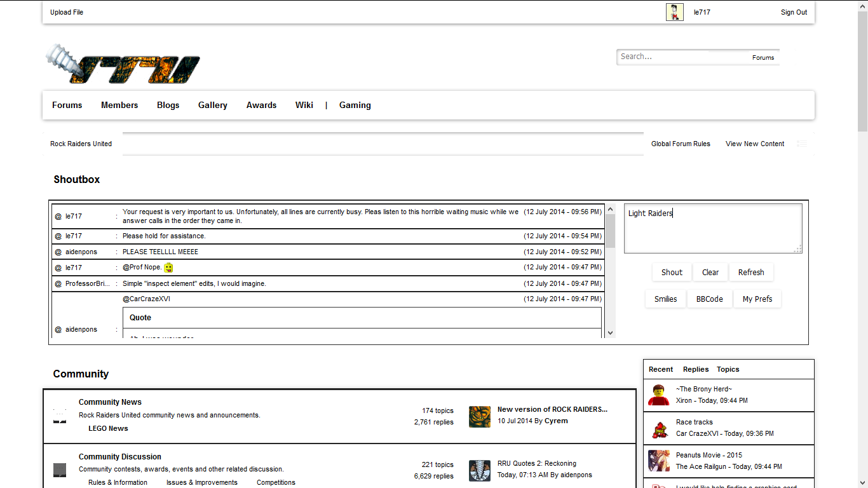Open the Rock Raiders last post thumbnail

pos(480,417)
